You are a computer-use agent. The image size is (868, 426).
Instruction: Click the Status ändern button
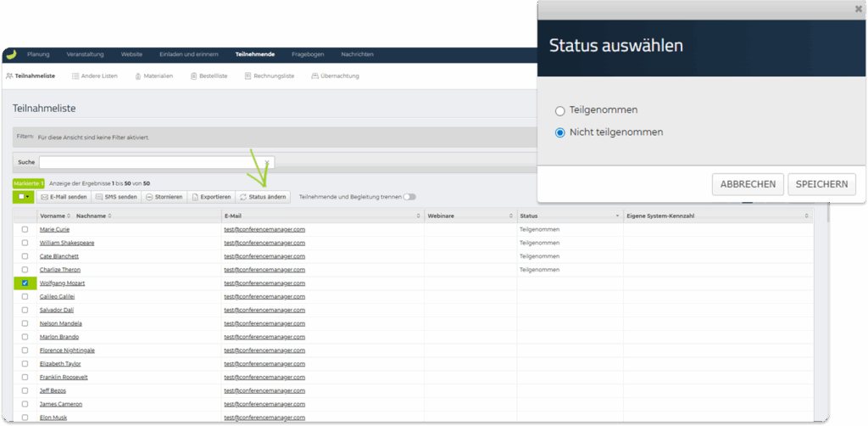(x=263, y=197)
